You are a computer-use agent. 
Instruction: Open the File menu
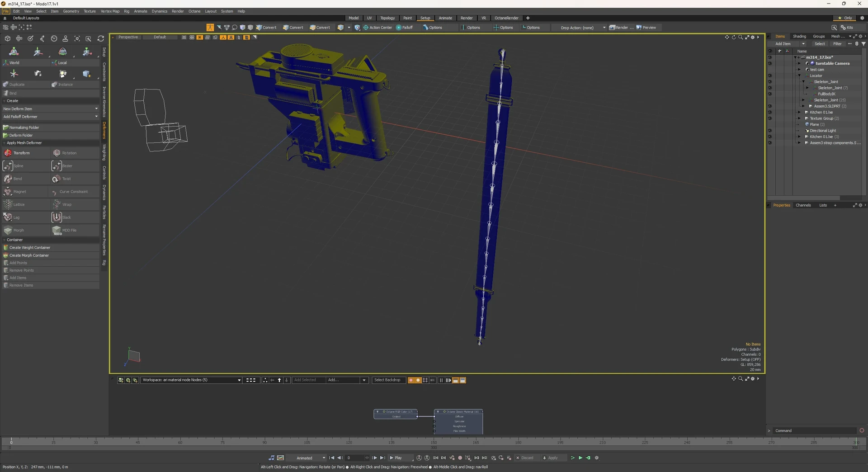(x=6, y=11)
